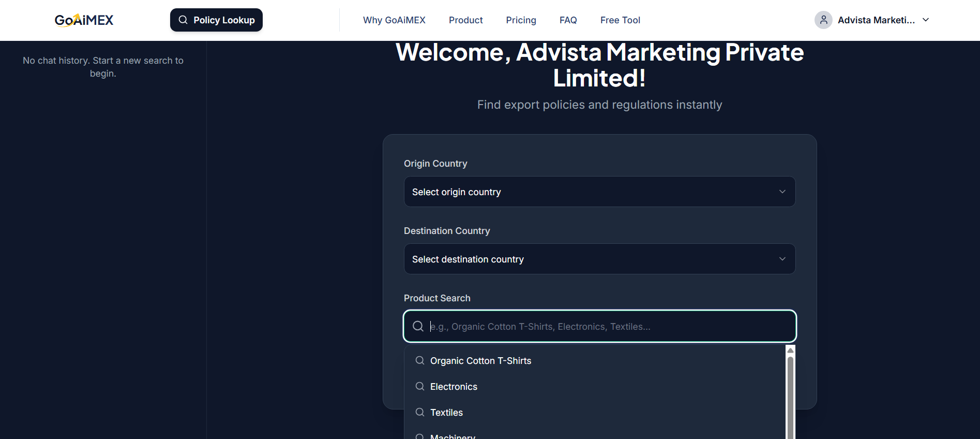Open the Advista Marketi... account menu
980x439 pixels.
pyautogui.click(x=872, y=20)
